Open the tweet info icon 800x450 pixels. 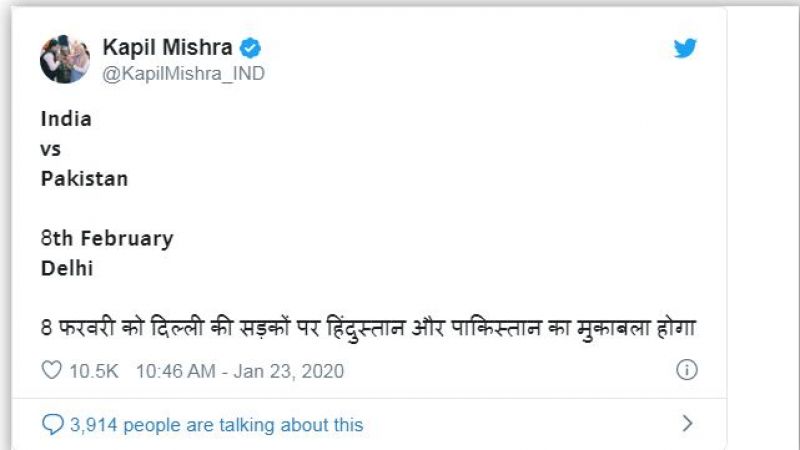(x=686, y=370)
